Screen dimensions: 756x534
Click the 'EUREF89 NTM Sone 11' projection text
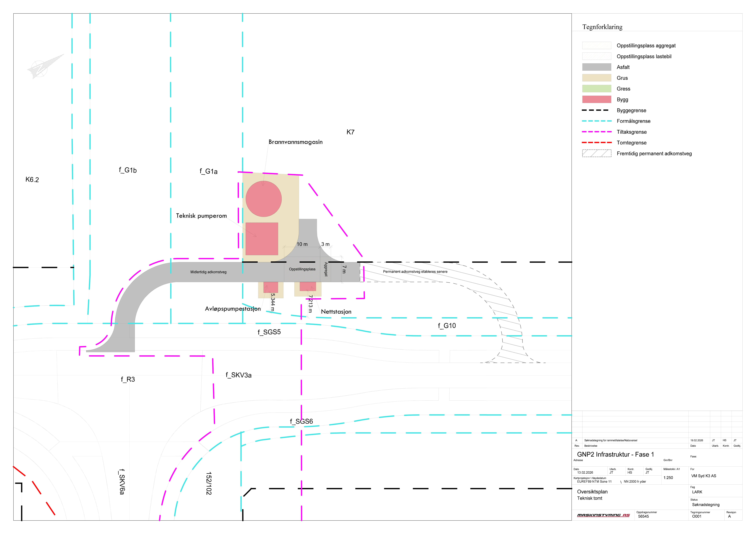tap(594, 482)
